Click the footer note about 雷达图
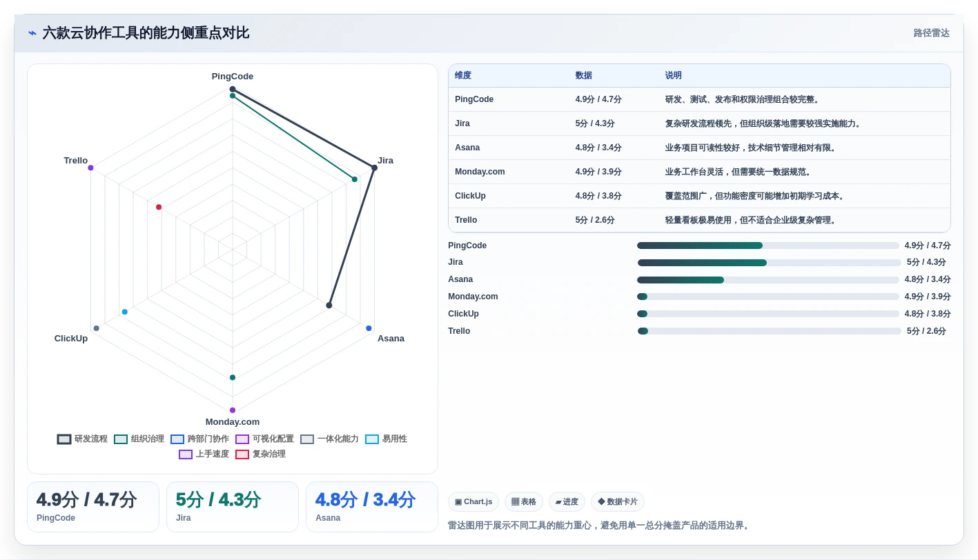978x560 pixels. [600, 526]
